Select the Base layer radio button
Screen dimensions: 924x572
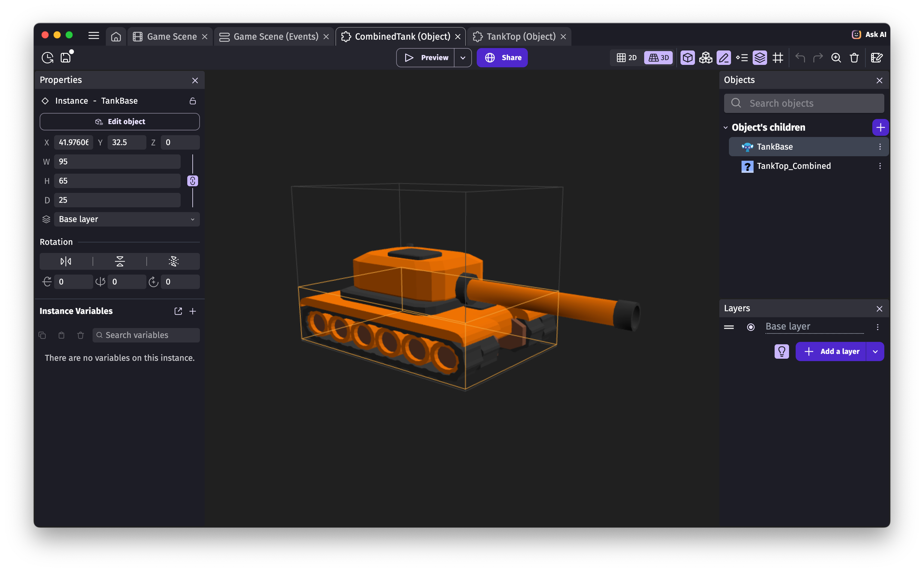click(751, 327)
